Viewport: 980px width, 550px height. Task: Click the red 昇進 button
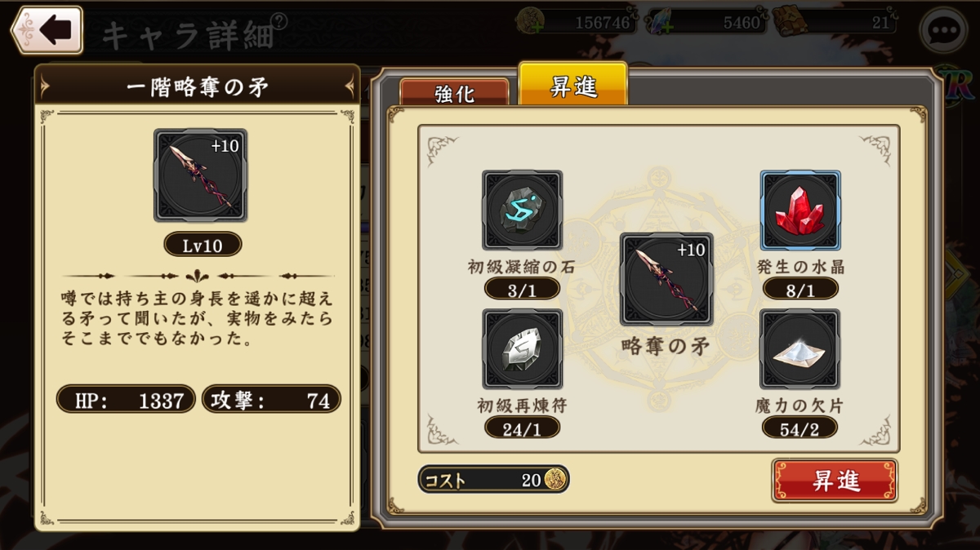pyautogui.click(x=835, y=481)
